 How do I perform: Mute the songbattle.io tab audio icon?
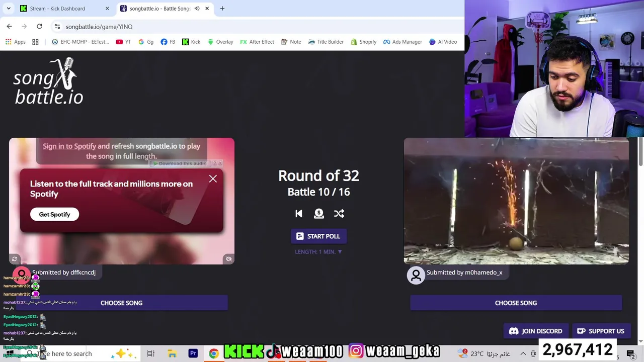[x=197, y=9]
